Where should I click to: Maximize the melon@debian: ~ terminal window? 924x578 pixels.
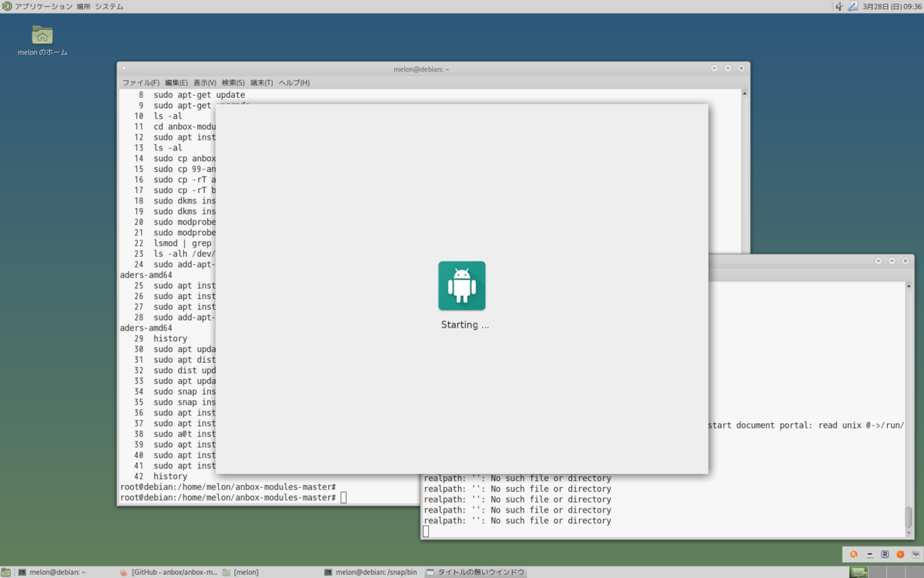[728, 69]
